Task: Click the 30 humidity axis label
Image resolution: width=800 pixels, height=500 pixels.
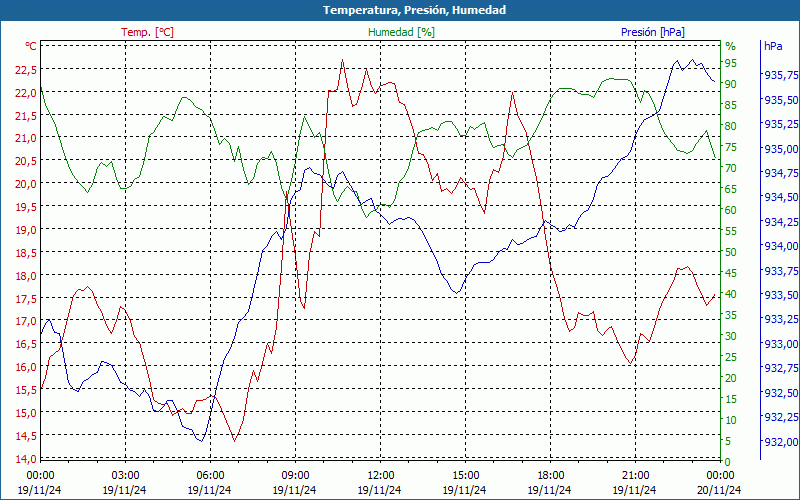Action: point(731,336)
